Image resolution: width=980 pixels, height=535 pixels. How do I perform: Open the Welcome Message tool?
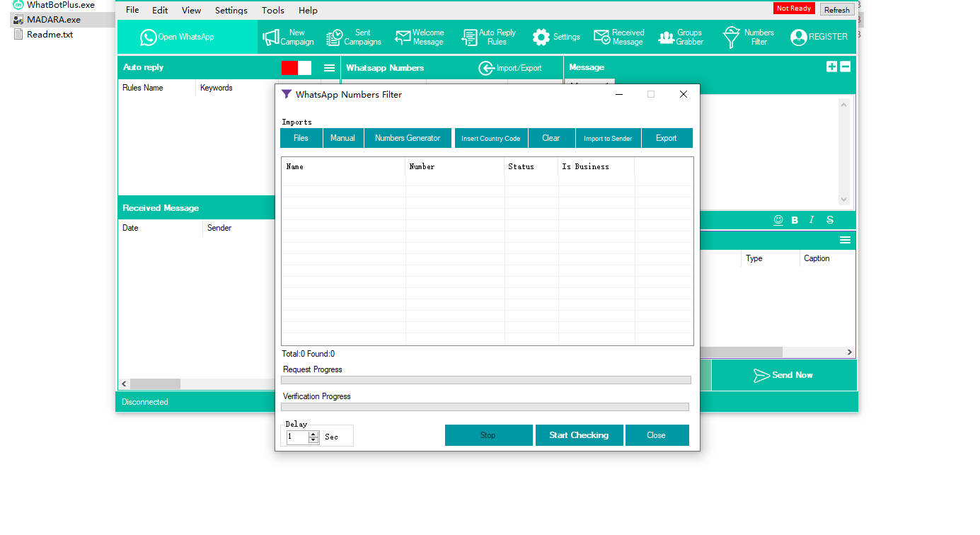(420, 37)
